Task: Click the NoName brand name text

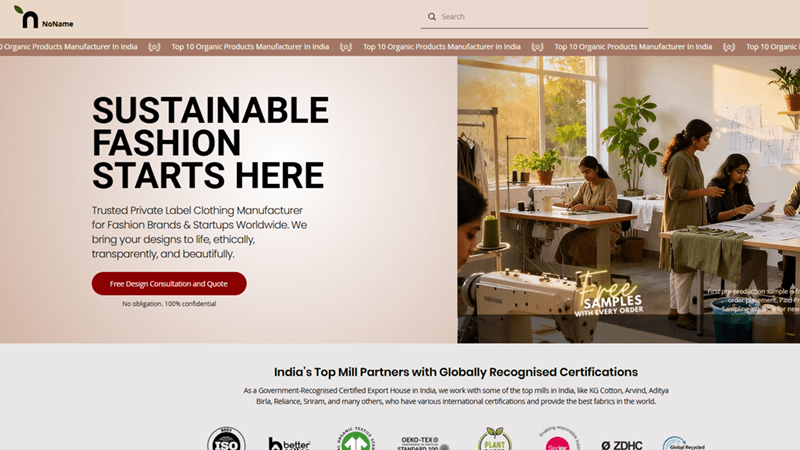Action: pyautogui.click(x=58, y=24)
